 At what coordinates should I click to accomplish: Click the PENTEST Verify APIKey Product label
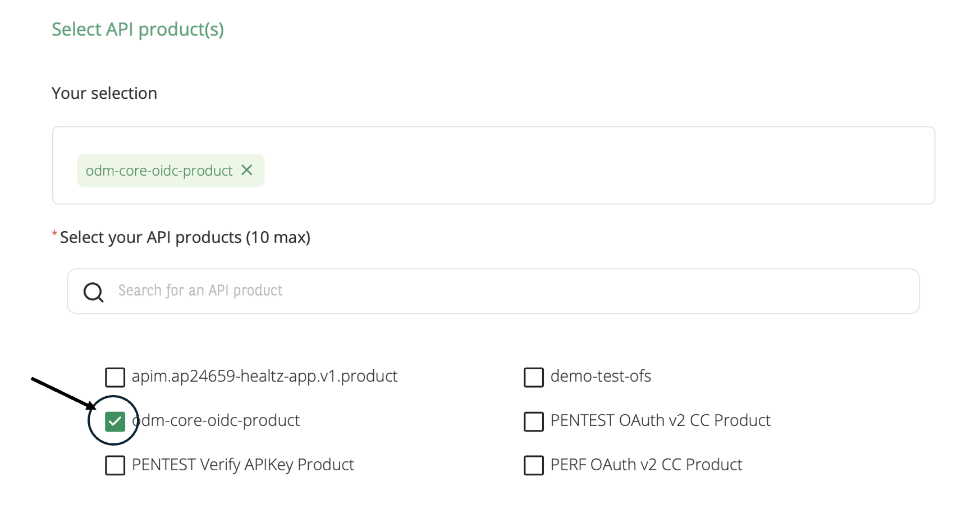[241, 465]
